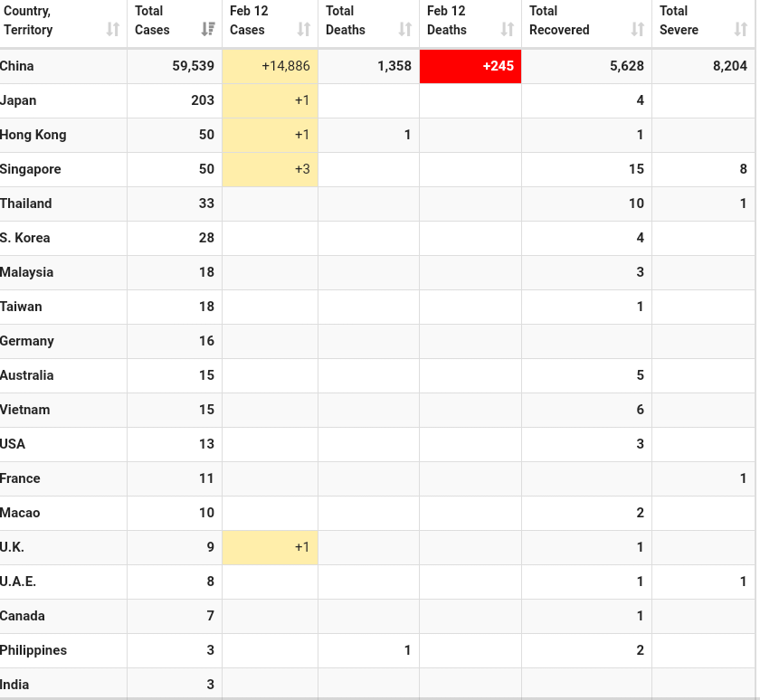
Task: Select the China country name
Action: point(17,66)
